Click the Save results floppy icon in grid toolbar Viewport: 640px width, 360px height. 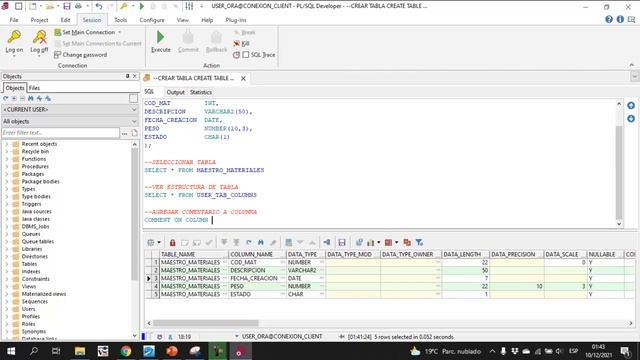point(342,242)
